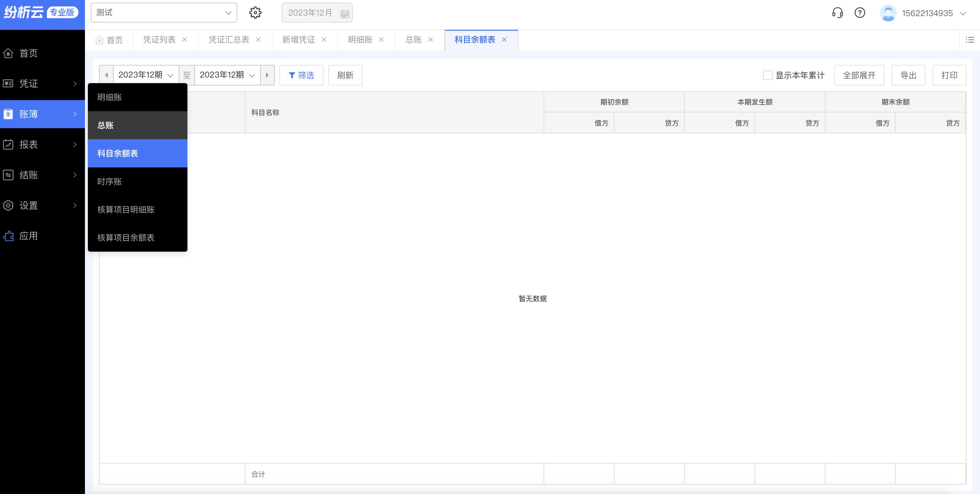Go to next period with right arrow
The height and width of the screenshot is (494, 980).
tap(267, 75)
